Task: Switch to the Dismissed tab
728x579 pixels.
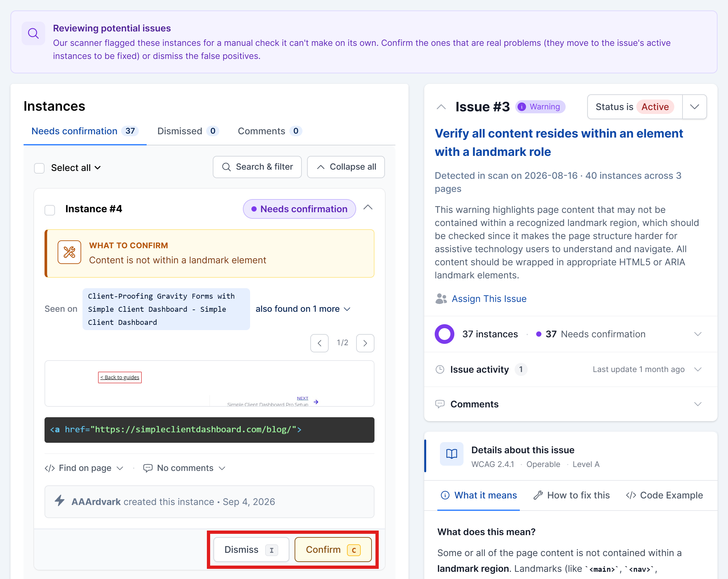Action: [x=188, y=131]
